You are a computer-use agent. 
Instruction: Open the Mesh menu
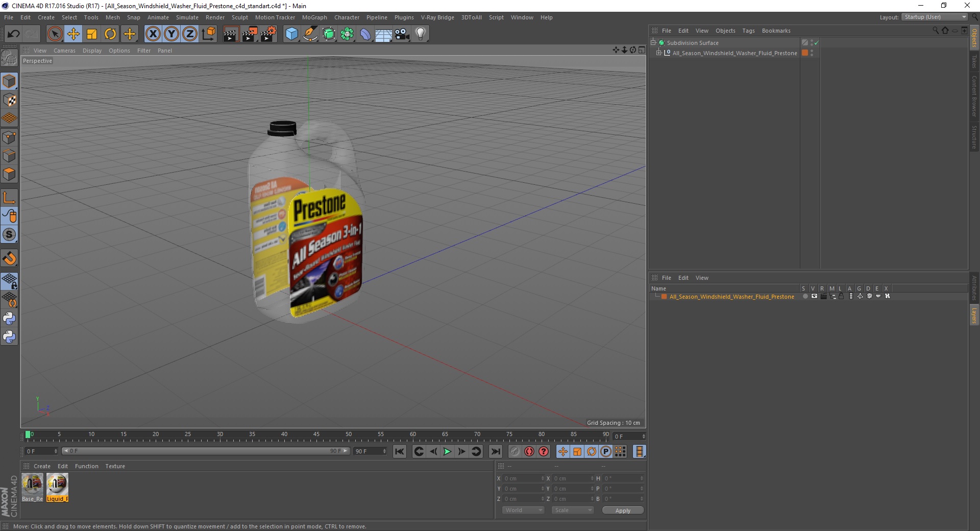tap(112, 17)
